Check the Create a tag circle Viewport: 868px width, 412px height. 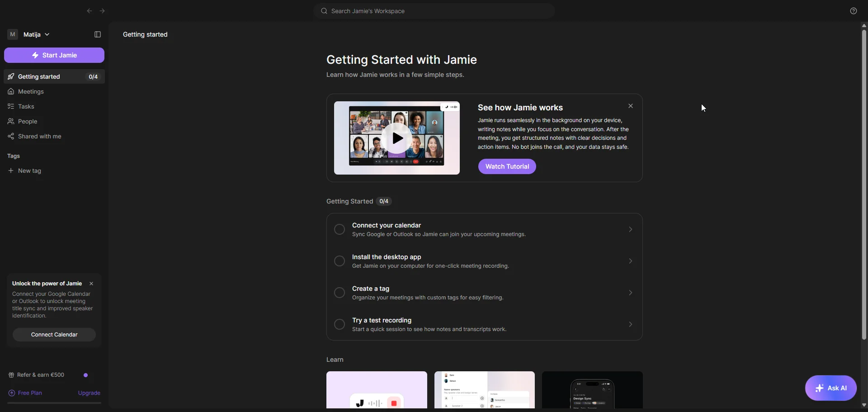340,293
